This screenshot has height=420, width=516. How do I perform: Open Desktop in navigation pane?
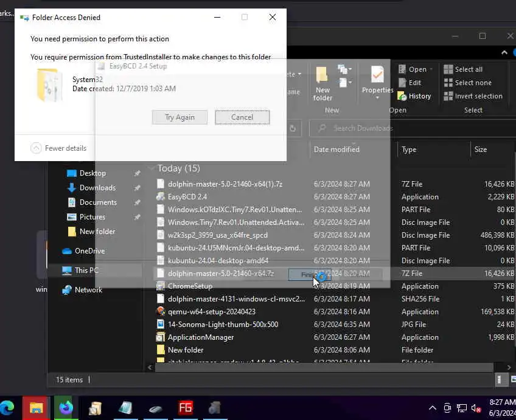pos(93,173)
